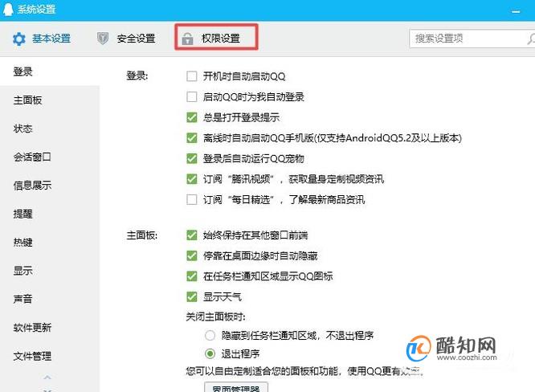The height and width of the screenshot is (392, 535).
Task: Uncheck 在任务栏通知区域显示QQ图标
Action: click(x=192, y=276)
